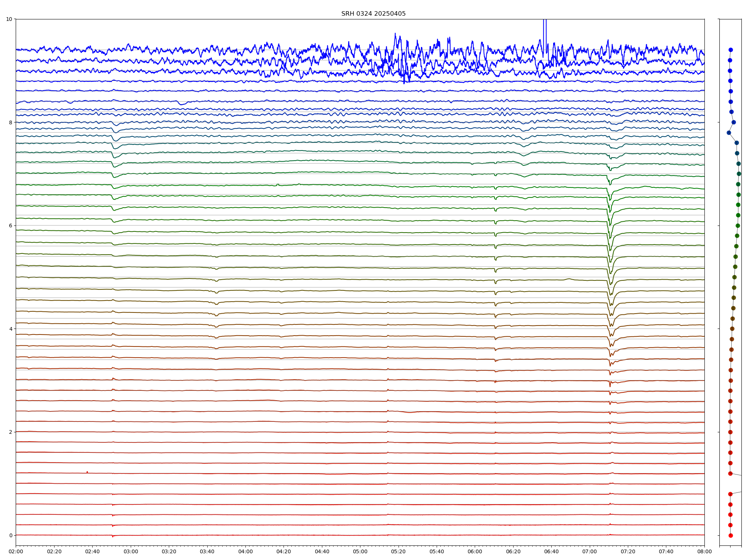Click the y-axis label 4
Screen dimensions: 747x560
tap(11, 329)
